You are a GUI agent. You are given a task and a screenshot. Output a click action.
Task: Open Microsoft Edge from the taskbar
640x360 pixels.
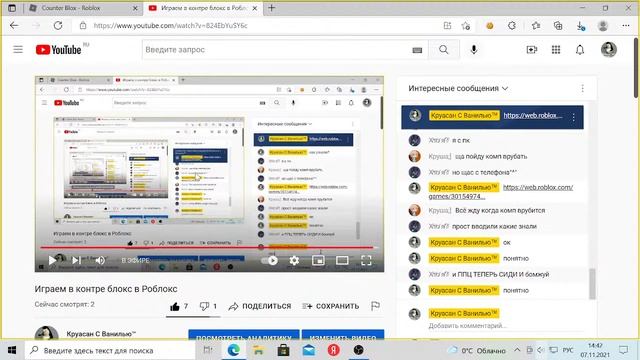click(233, 350)
